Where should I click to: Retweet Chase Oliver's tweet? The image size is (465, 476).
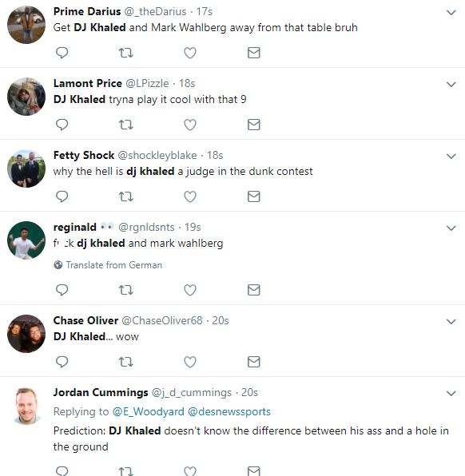pos(125,362)
